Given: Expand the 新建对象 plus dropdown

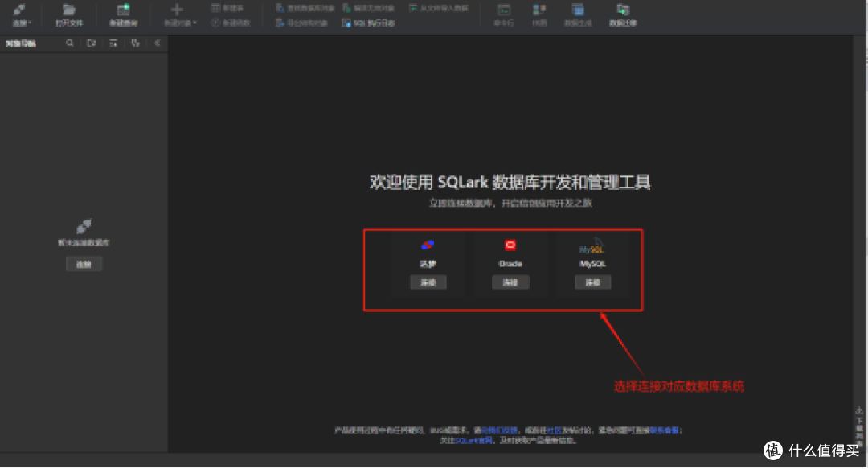Looking at the screenshot, I should tap(180, 15).
